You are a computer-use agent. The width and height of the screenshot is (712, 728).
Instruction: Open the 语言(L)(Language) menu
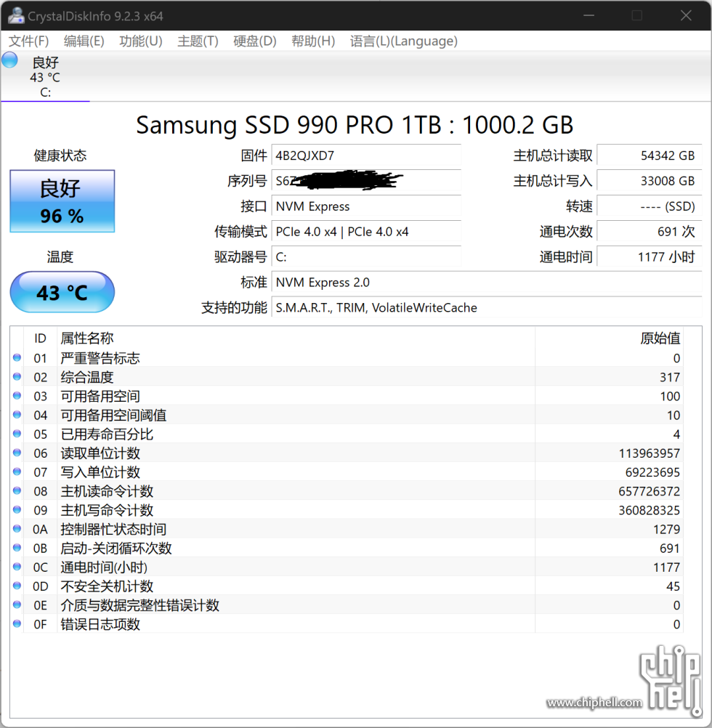403,41
